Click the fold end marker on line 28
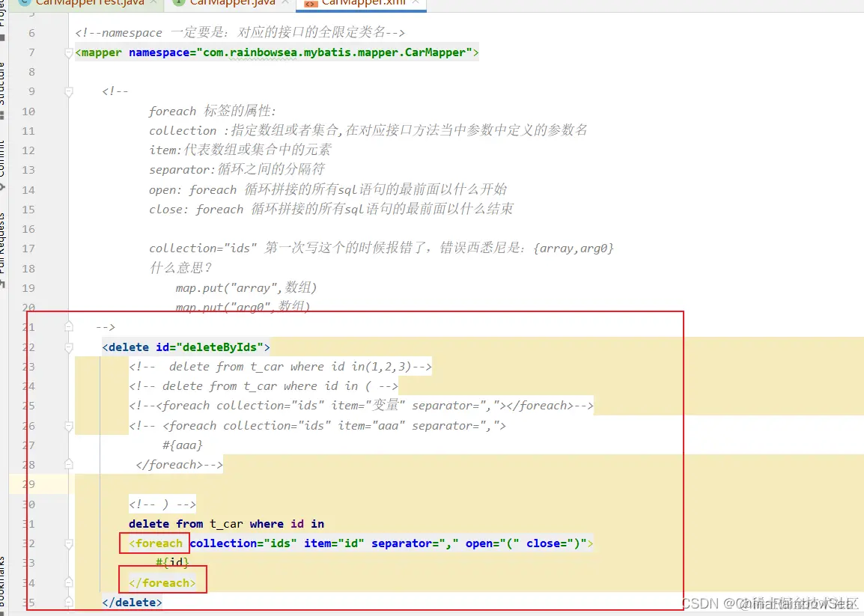 point(69,465)
